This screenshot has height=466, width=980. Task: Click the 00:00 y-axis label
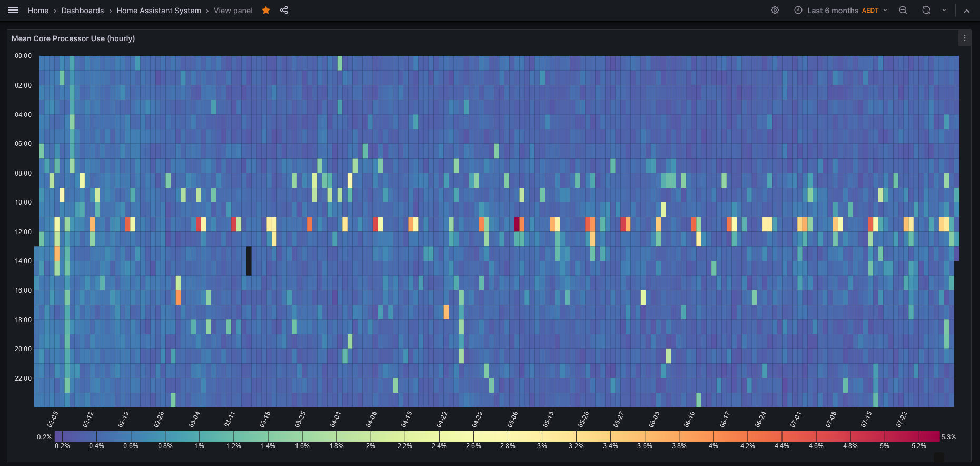(x=23, y=56)
